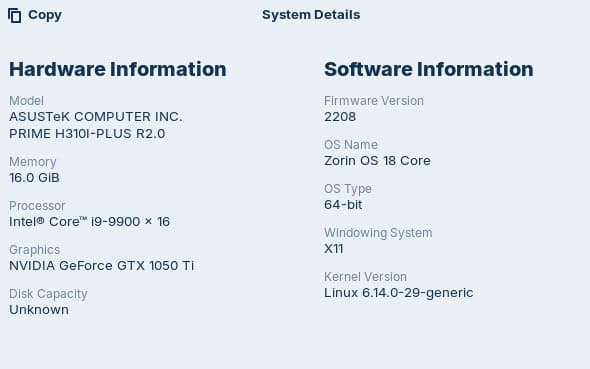Click the Windowing System label
Viewport: 590px width, 369px height.
pyautogui.click(x=378, y=233)
